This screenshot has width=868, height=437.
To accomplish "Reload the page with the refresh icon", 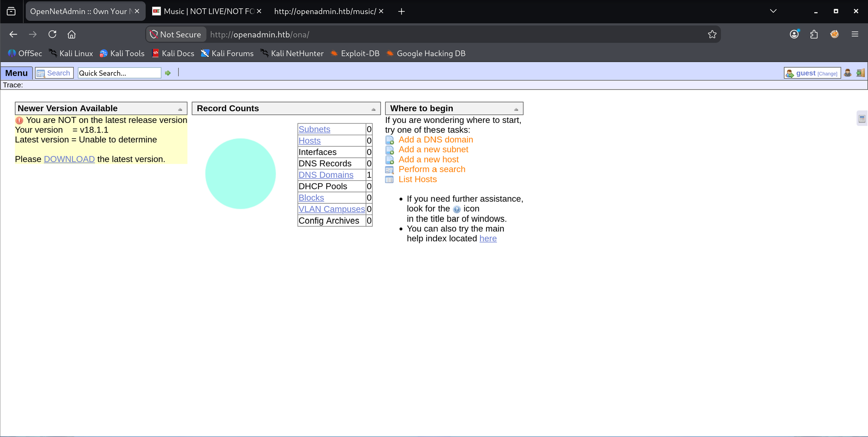I will point(53,34).
